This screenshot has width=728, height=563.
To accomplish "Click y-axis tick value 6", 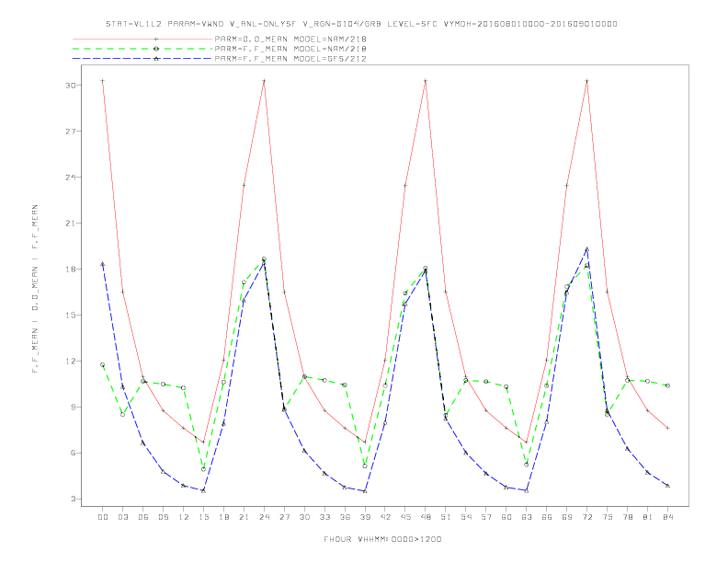I will coord(74,454).
